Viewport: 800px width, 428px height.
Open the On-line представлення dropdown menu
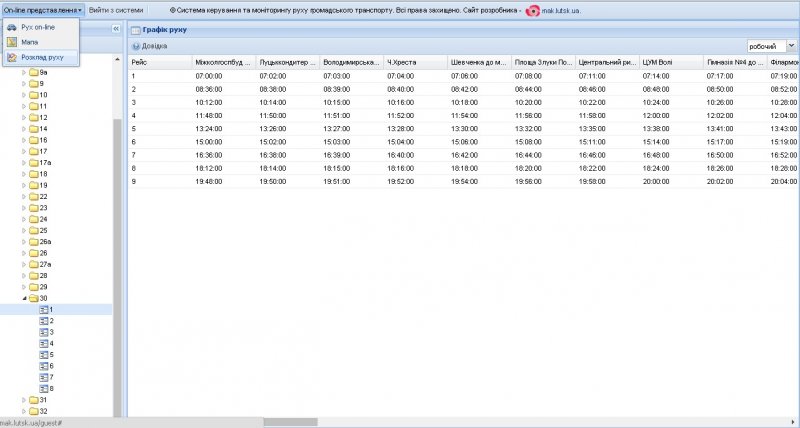(42, 9)
